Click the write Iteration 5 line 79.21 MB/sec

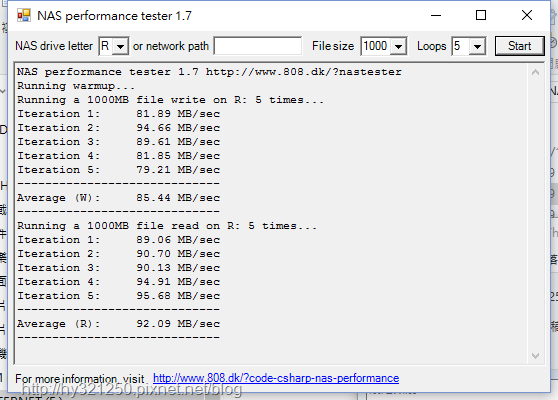click(x=119, y=170)
